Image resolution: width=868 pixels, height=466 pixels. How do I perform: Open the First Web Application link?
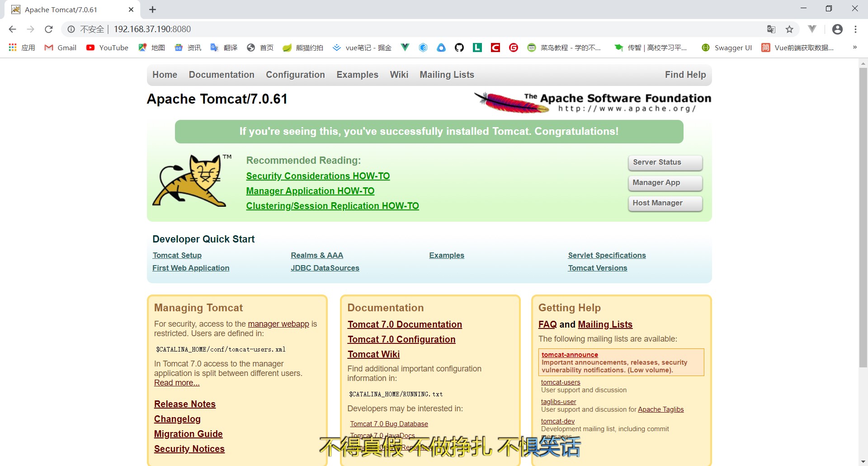(x=191, y=268)
